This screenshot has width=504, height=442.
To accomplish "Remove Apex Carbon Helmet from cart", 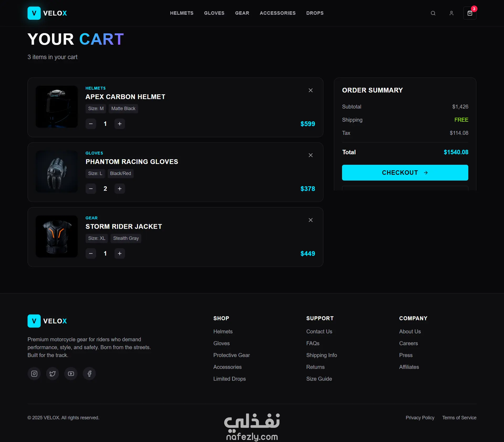I will (311, 90).
